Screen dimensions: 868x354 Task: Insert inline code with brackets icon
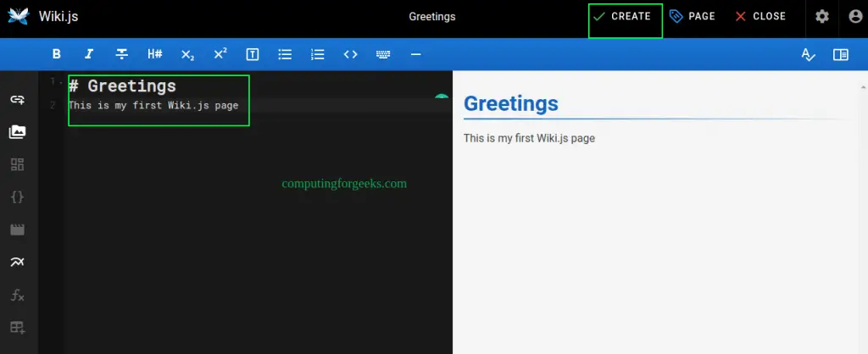pyautogui.click(x=350, y=54)
